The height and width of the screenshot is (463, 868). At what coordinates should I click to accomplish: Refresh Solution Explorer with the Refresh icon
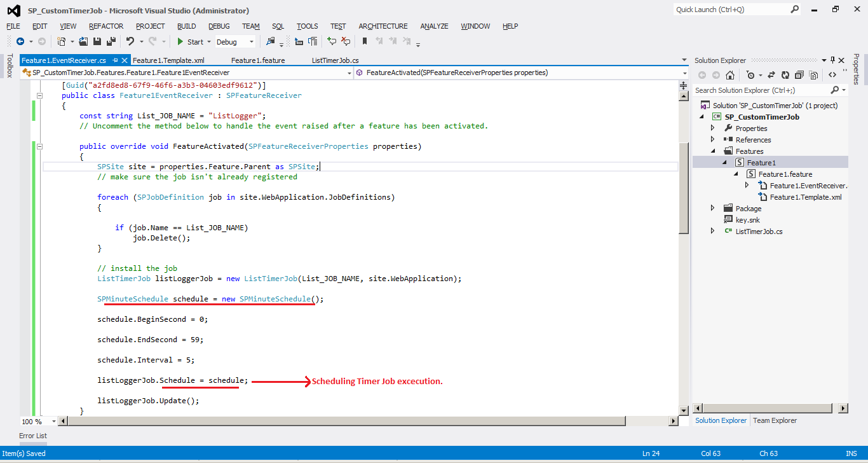pos(785,75)
